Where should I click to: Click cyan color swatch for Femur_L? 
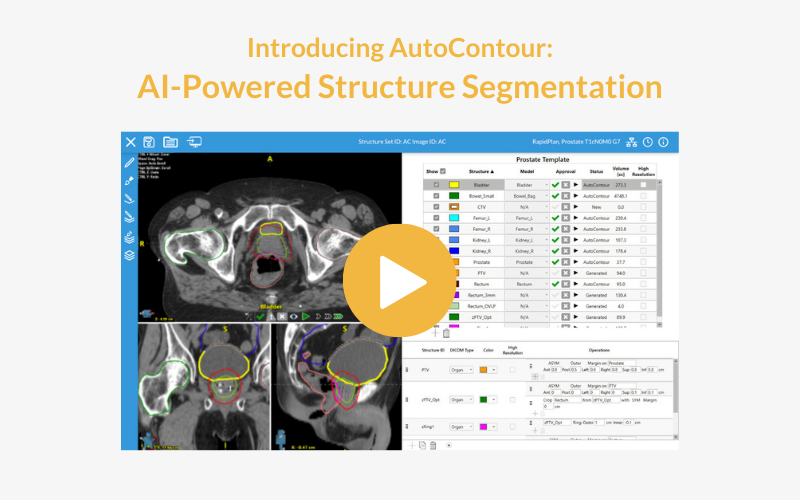[454, 218]
